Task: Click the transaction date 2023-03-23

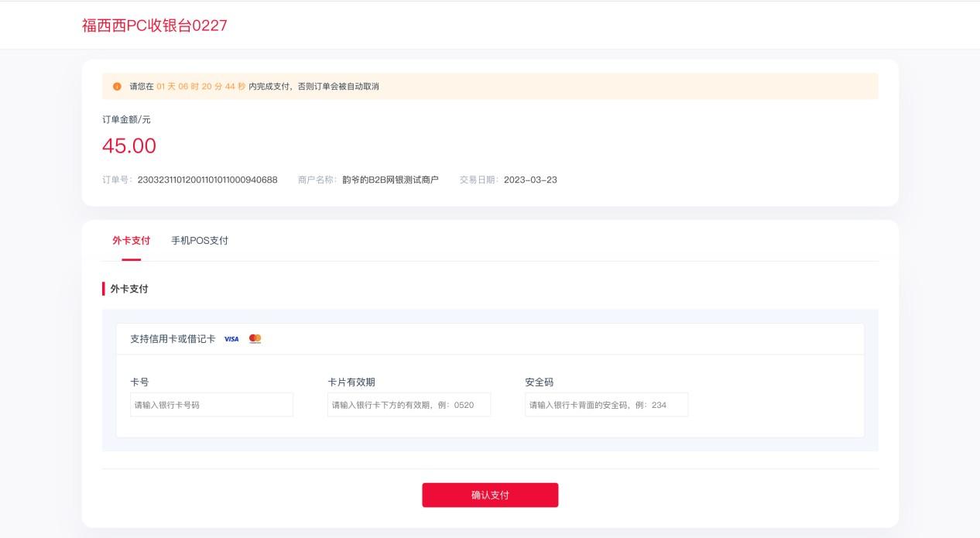Action: tap(530, 180)
